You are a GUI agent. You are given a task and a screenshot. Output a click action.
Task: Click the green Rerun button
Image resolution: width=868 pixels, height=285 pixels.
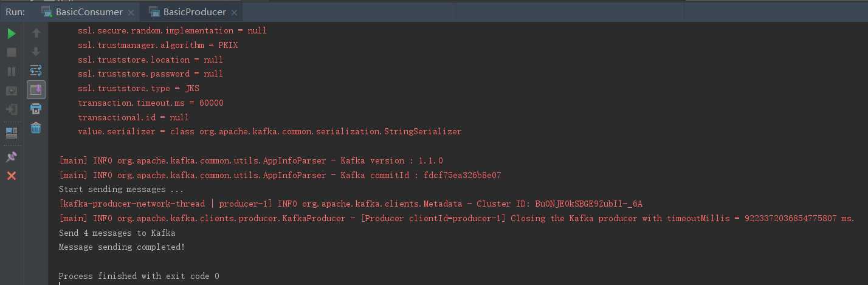pos(12,33)
